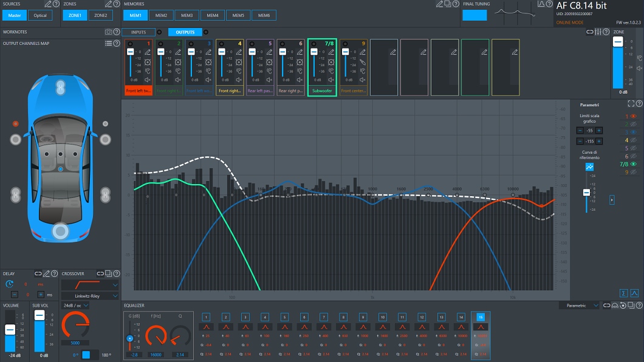Click the pencil edit icon on channel 4

coord(239,52)
